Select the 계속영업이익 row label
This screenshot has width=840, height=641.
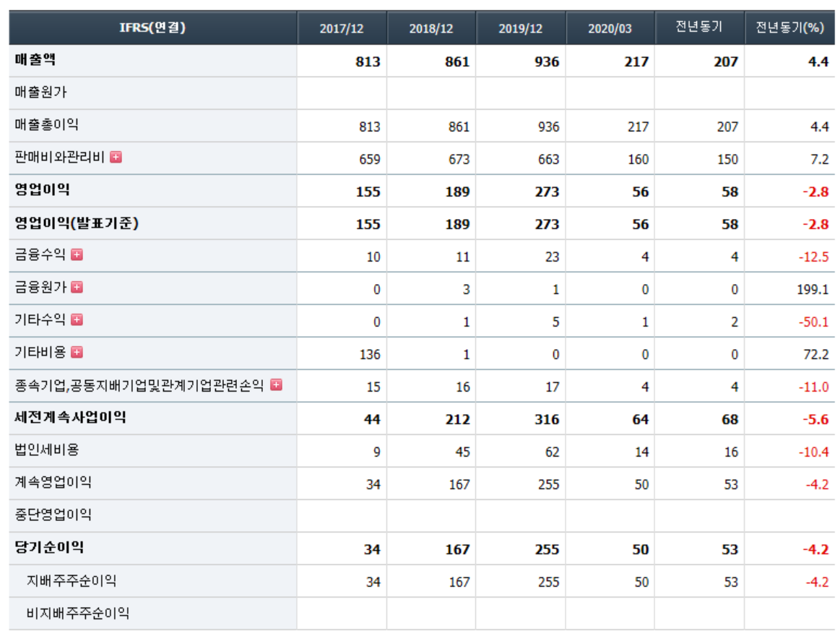tap(53, 482)
